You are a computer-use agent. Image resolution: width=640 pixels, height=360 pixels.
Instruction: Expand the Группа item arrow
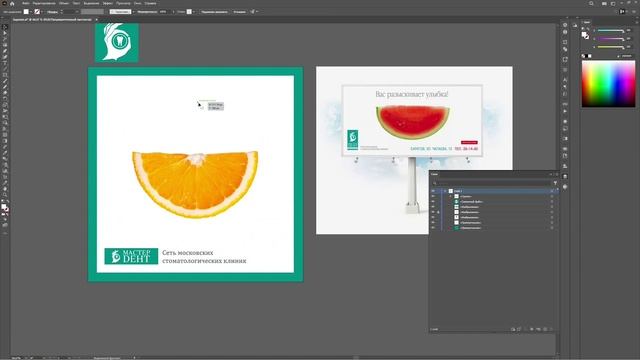tap(451, 196)
